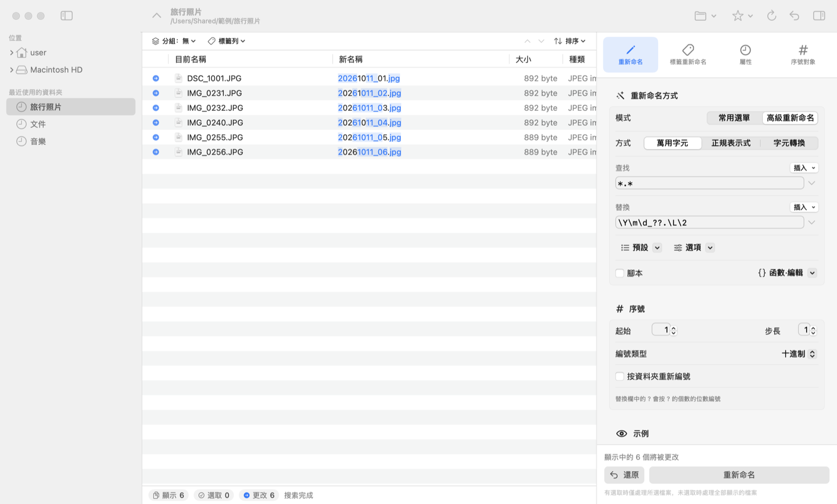837x504 pixels.
Task: Jump to next item arrow
Action: pos(541,41)
